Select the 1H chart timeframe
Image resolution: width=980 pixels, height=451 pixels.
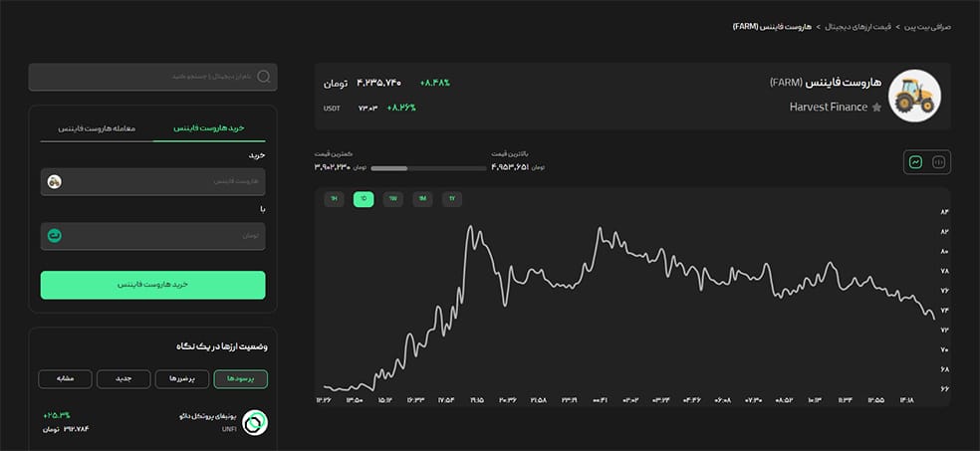coord(334,199)
